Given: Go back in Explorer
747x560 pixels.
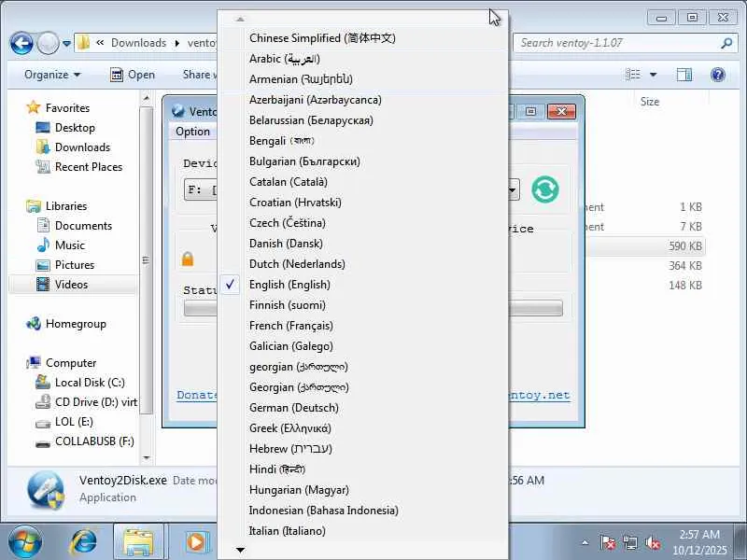Looking at the screenshot, I should point(21,43).
